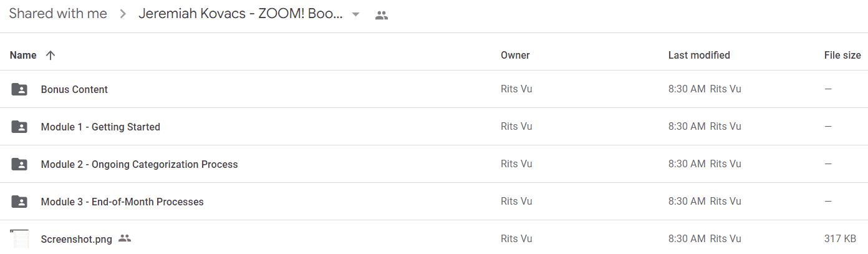Click the Screenshot.png thumbnail
Viewport: 868px width, 254px height.
point(19,239)
